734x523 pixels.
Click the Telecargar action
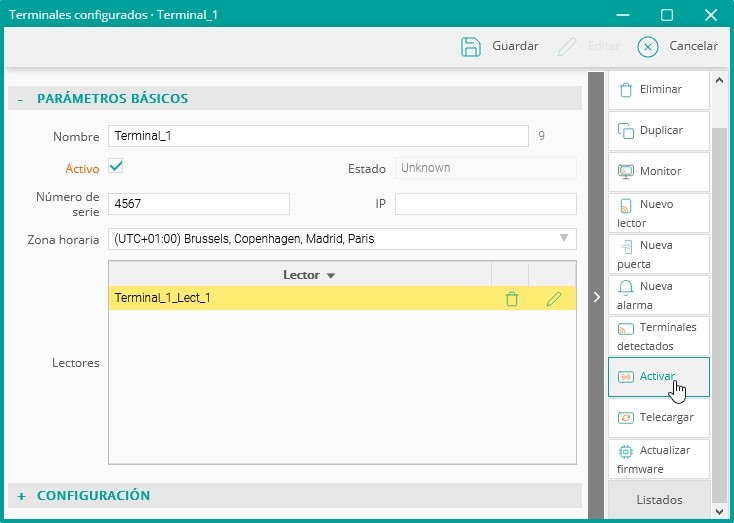point(658,418)
